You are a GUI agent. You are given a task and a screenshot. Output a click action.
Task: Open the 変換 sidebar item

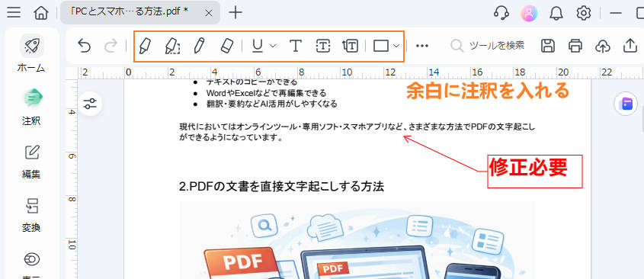[31, 214]
